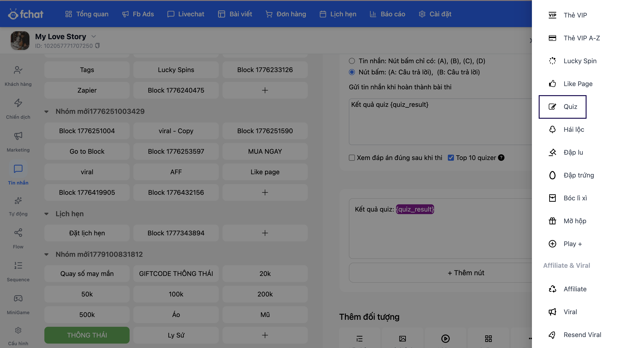The image size is (644, 348).
Task: Open MiniGame controller icon
Action: click(18, 298)
